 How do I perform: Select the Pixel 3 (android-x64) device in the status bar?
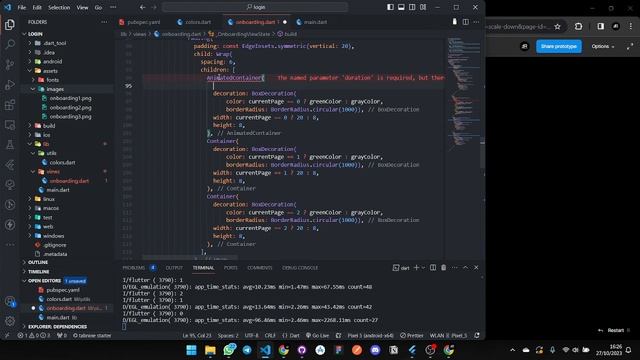point(370,336)
